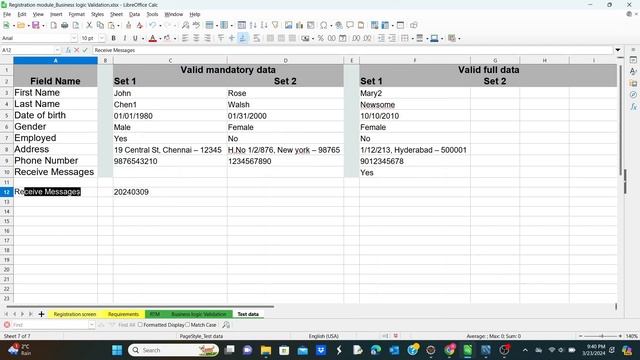Open the Borders dropdown arrow

412,38
